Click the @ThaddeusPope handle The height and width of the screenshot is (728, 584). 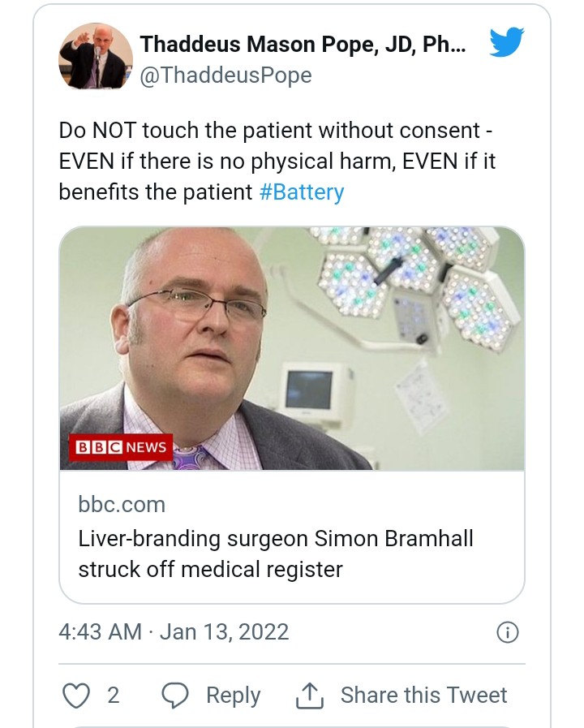(225, 75)
